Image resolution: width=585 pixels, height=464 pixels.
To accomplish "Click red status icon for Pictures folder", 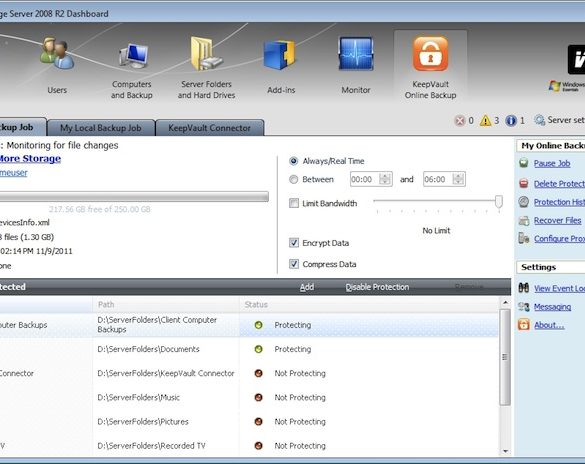I will [x=258, y=421].
